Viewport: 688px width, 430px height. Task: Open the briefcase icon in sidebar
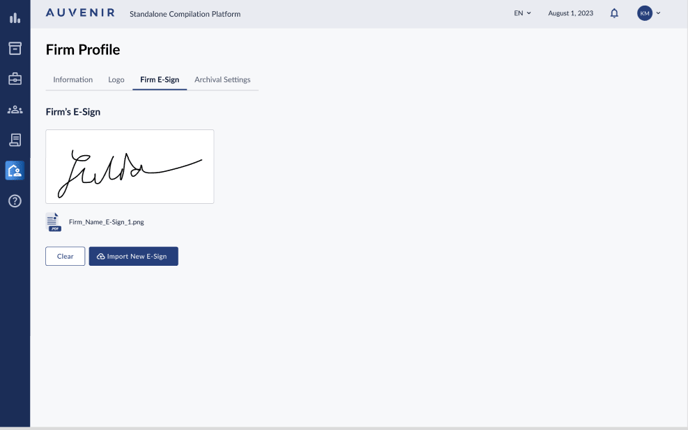coord(15,79)
